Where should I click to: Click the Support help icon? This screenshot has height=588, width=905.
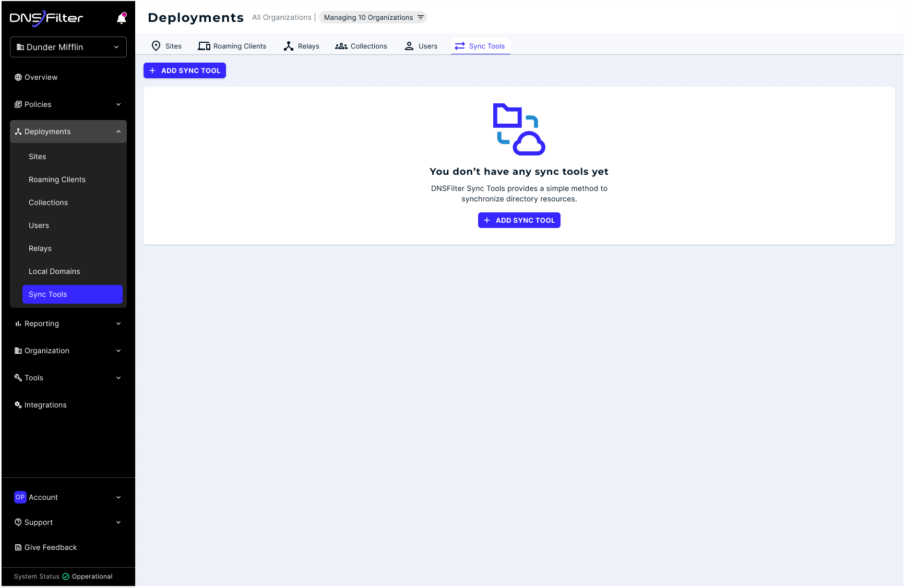[18, 522]
